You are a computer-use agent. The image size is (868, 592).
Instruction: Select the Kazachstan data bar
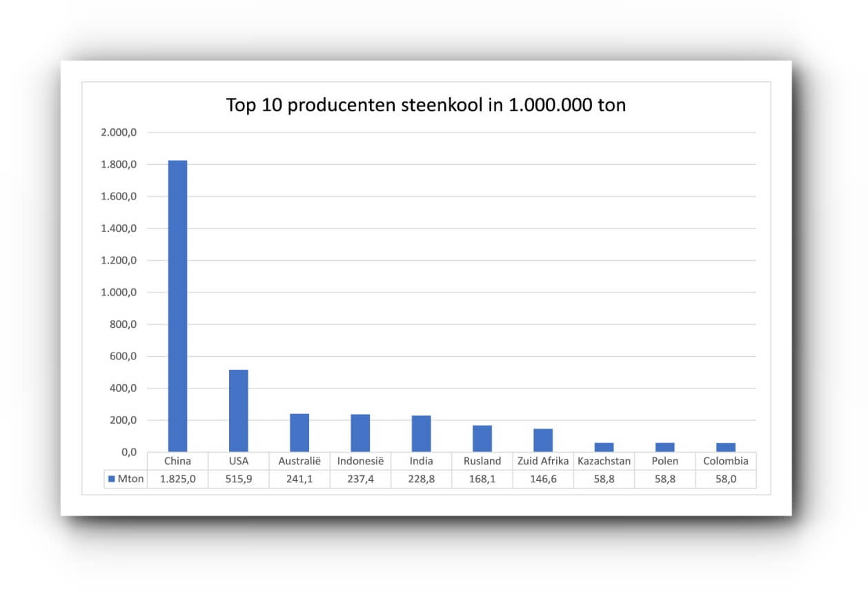click(604, 447)
